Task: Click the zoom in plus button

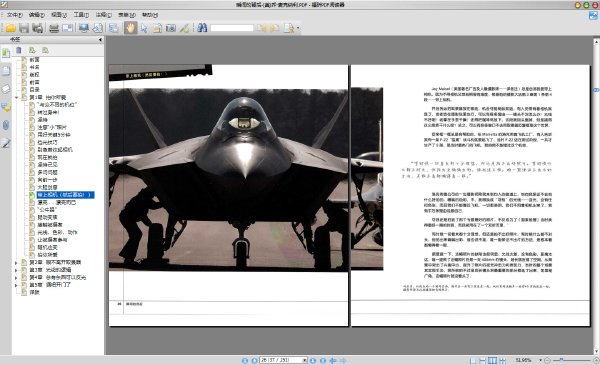Action: [x=596, y=360]
